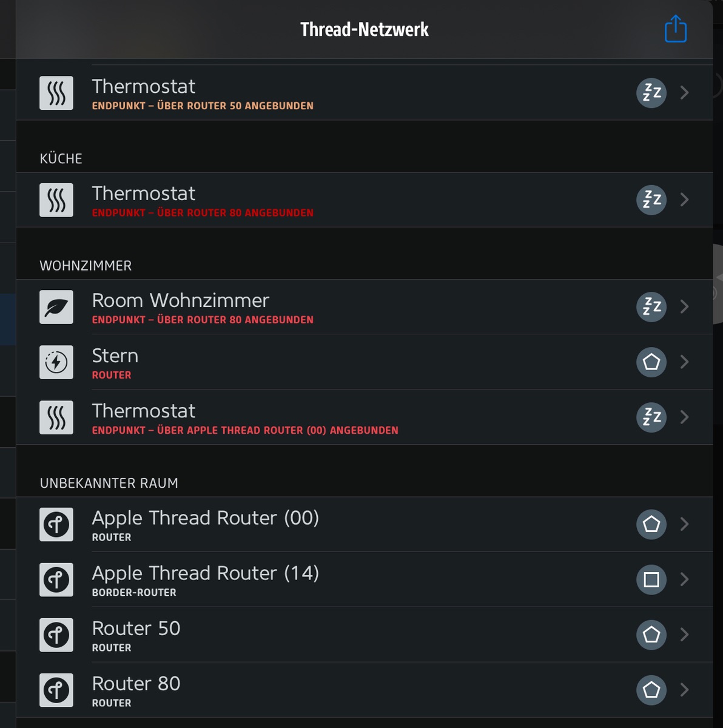Click the Router 50 device icon

tap(56, 635)
